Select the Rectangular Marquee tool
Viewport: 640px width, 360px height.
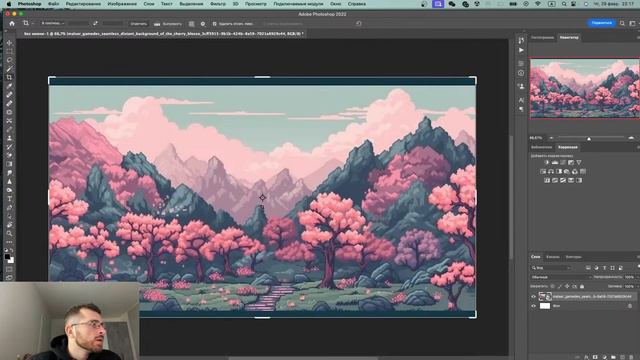pyautogui.click(x=9, y=51)
